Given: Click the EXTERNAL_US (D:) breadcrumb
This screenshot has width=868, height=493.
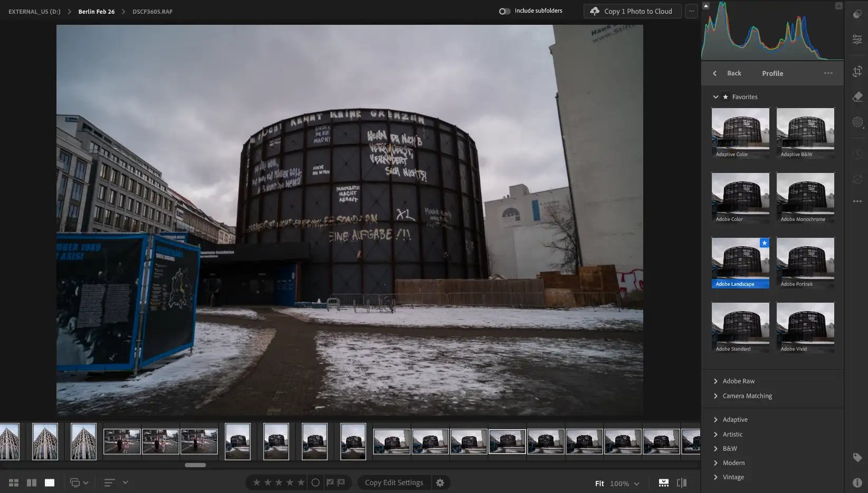Looking at the screenshot, I should [x=34, y=12].
